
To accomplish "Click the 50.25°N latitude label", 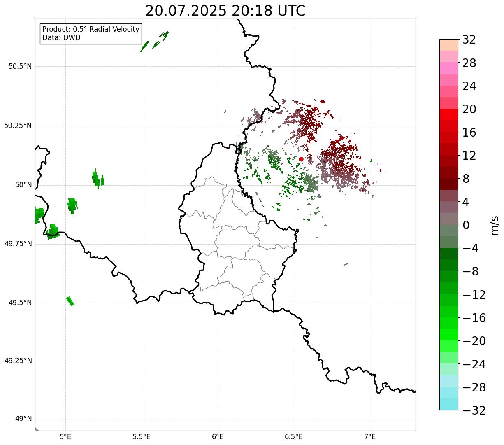I will click(18, 126).
